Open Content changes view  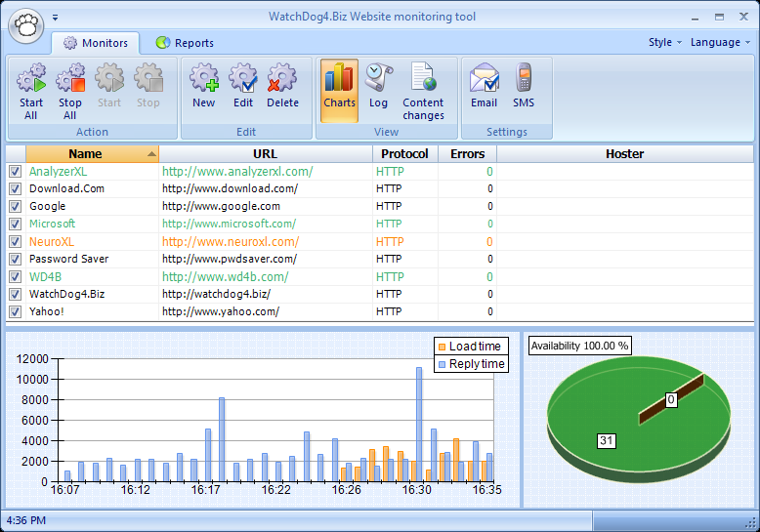423,91
